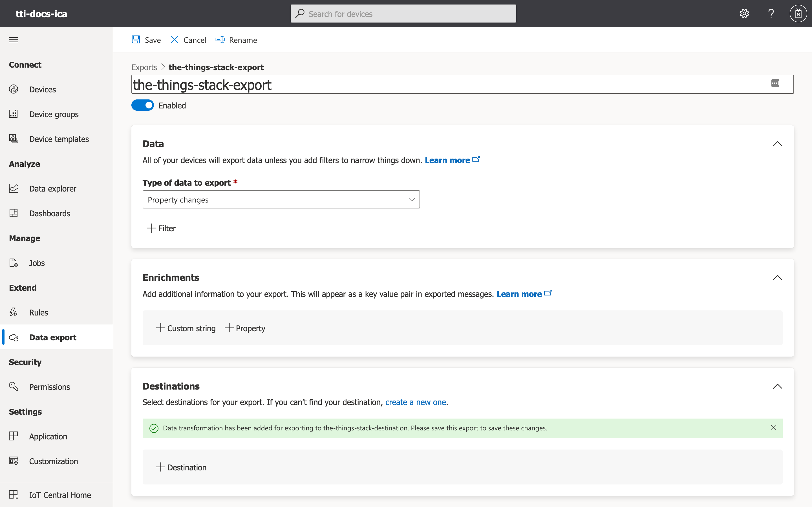
Task: Select the Permissions key icon
Action: [x=14, y=387]
